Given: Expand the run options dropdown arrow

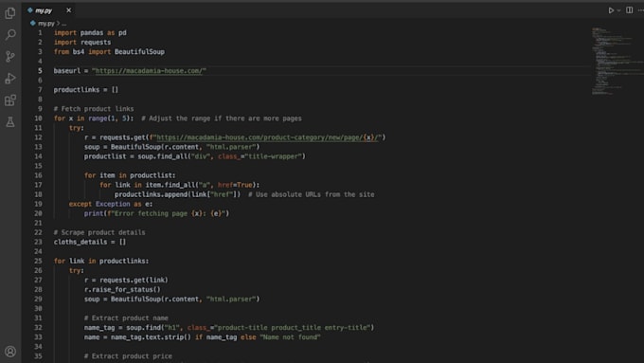Looking at the screenshot, I should point(619,10).
